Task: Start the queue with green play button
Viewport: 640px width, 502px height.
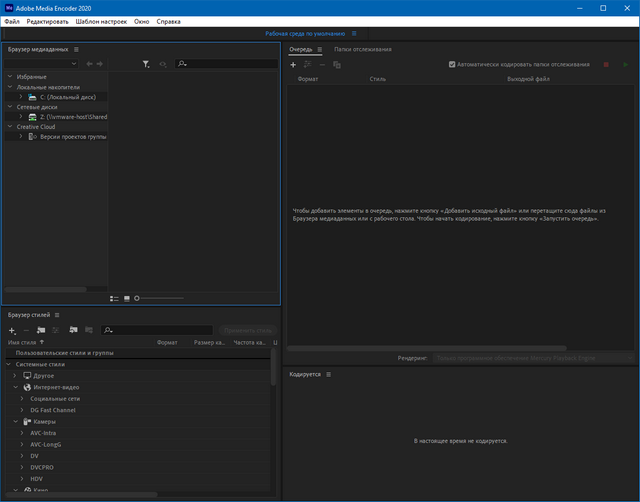Action: [x=625, y=64]
